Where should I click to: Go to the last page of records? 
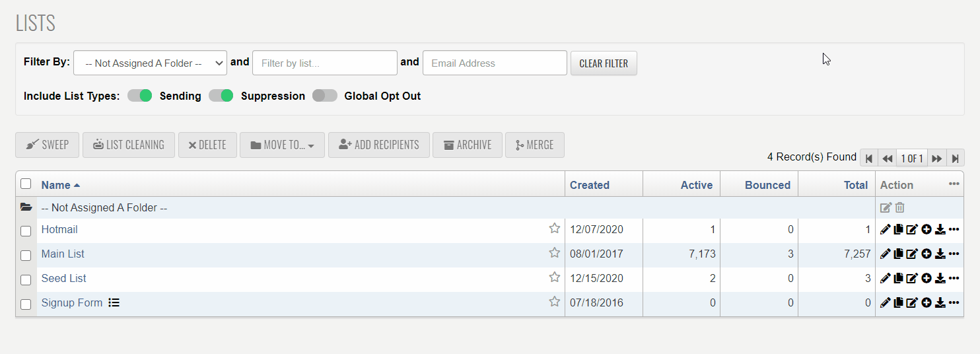click(955, 159)
